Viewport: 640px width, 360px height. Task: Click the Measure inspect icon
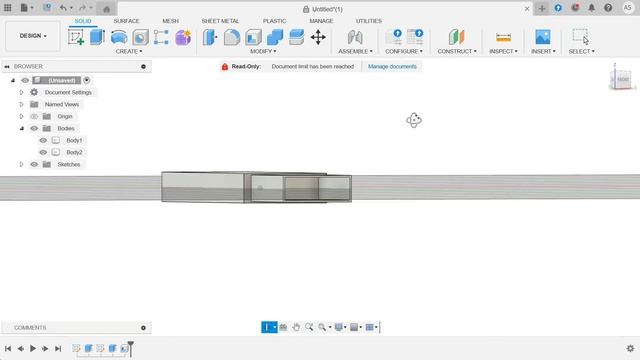pyautogui.click(x=503, y=37)
